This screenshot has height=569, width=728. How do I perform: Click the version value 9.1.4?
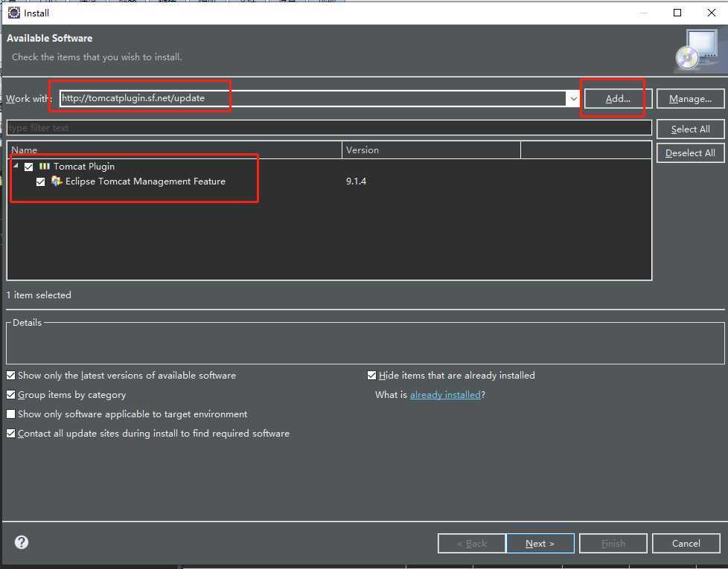click(x=356, y=181)
